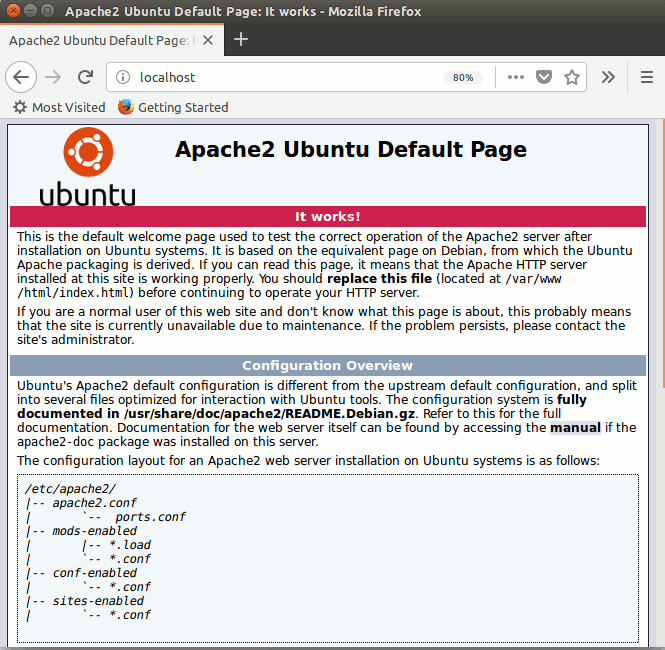This screenshot has width=665, height=650.
Task: Click "*.load" in the layout tree
Action: [130, 545]
